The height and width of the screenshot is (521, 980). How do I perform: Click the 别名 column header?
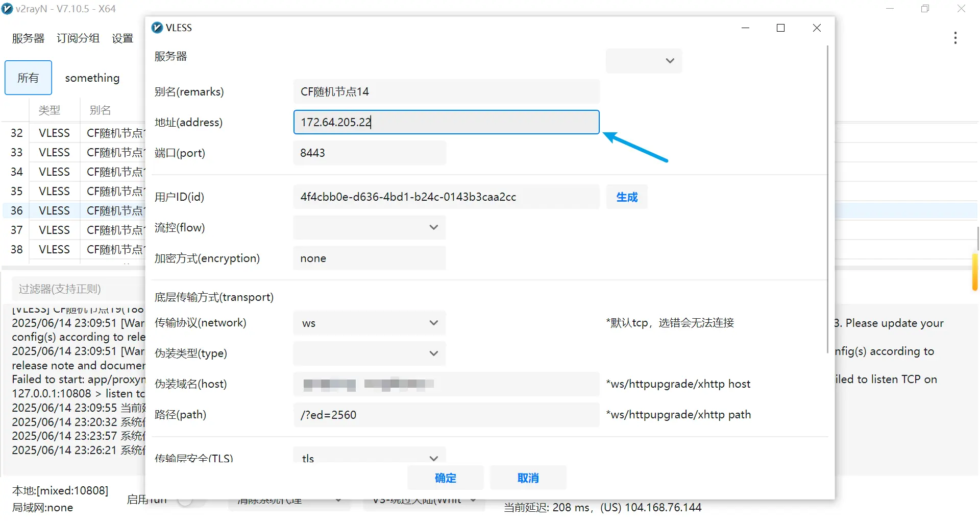click(100, 110)
